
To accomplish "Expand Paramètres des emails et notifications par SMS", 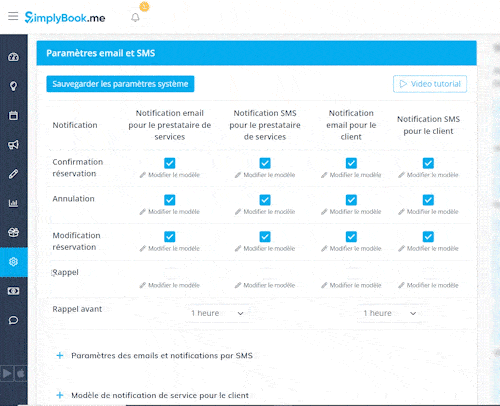I will coord(155,355).
